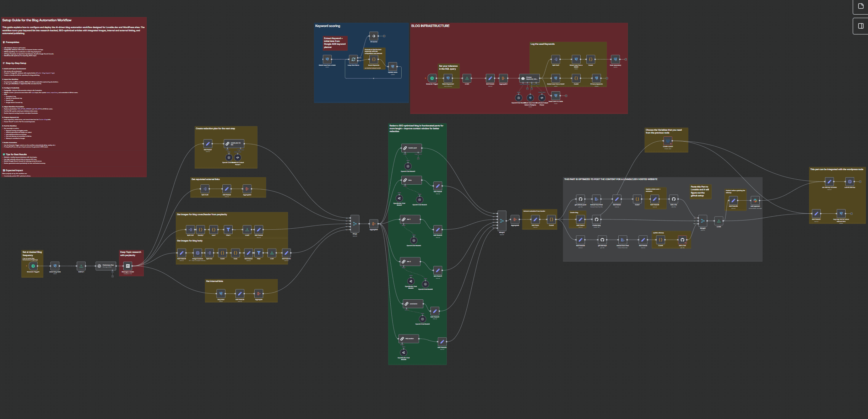Select the 'Aggregate4' node before the green section
Viewport: 868px width, 419px height.
pos(373,224)
